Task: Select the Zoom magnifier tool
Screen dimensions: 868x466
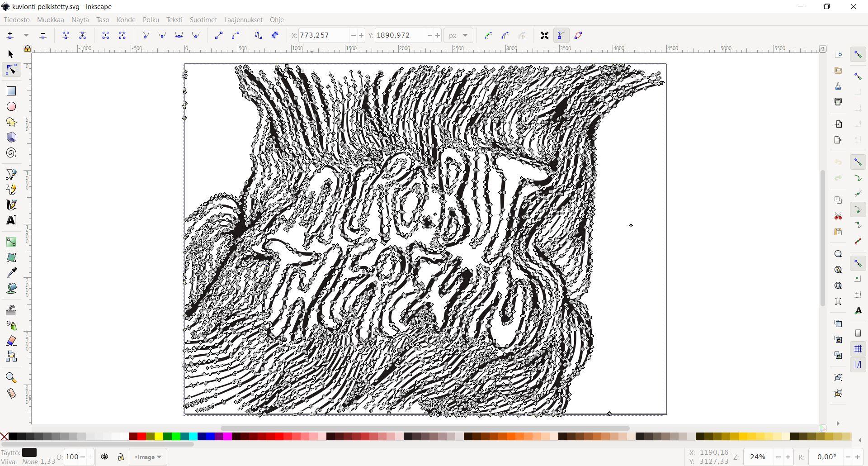Action: click(x=11, y=378)
